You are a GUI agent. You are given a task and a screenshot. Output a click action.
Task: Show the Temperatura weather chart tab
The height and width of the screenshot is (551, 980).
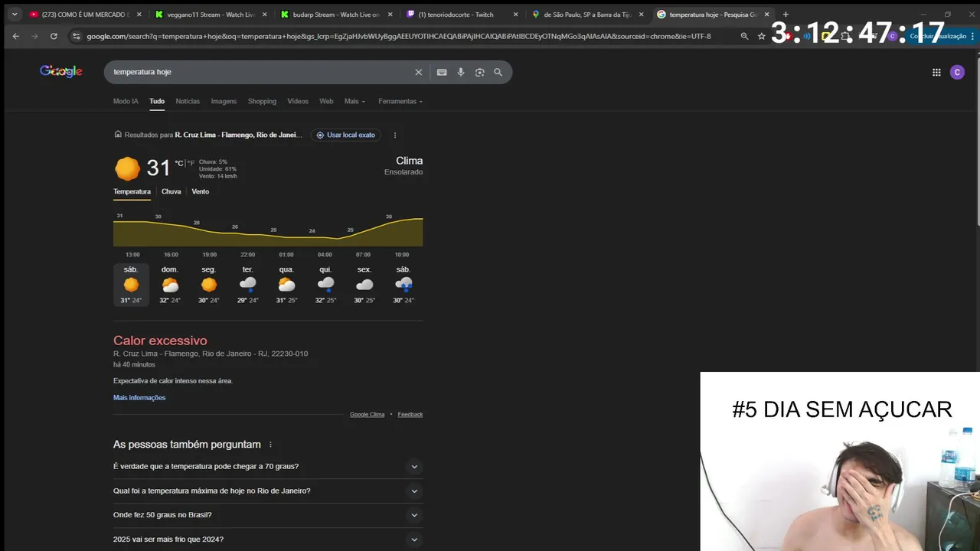[132, 191]
